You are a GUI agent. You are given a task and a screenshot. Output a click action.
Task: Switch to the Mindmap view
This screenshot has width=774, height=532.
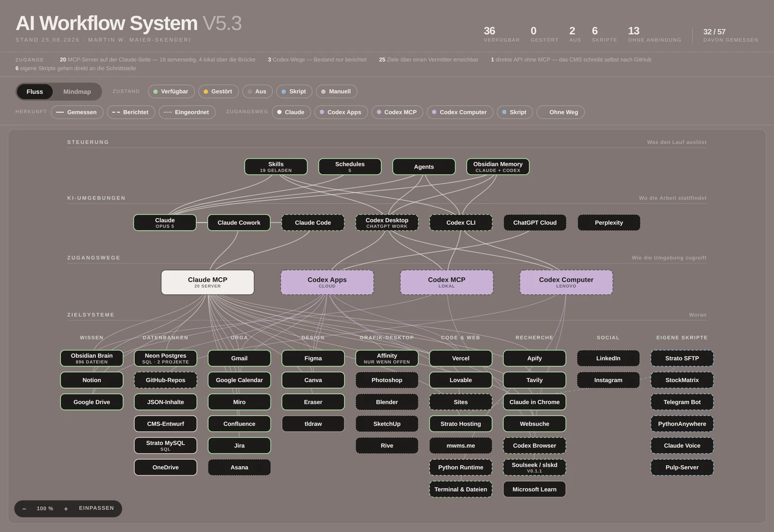(77, 91)
